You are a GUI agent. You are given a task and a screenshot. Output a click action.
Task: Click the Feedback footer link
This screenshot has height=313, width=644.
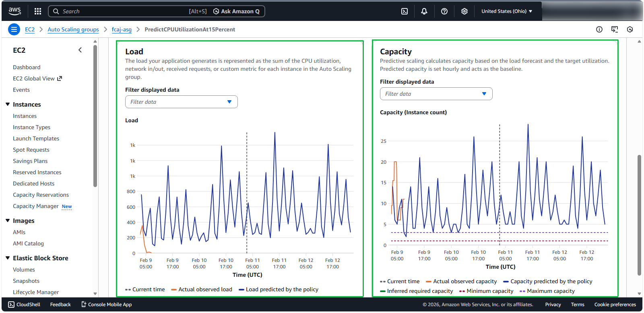60,305
